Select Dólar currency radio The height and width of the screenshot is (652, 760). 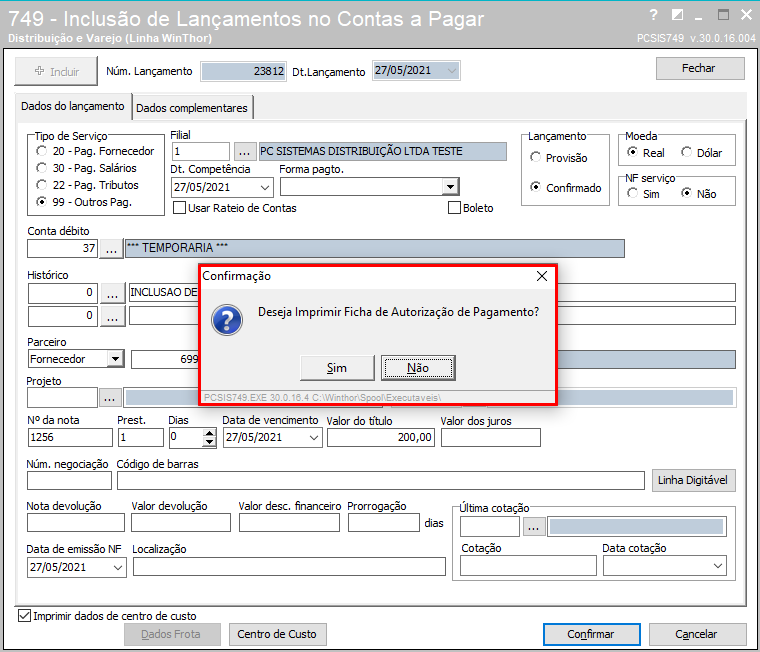686,152
